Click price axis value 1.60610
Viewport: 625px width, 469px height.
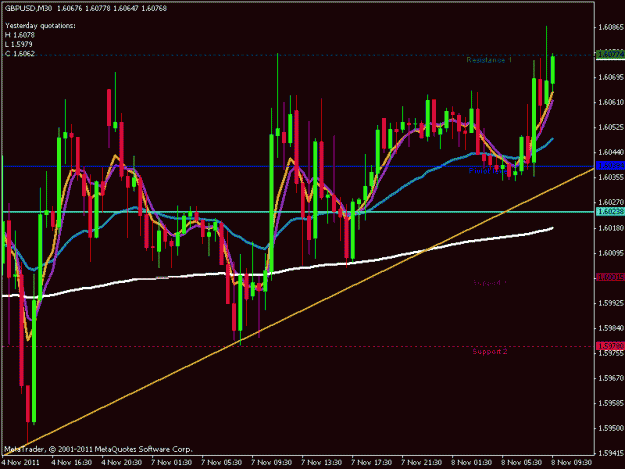611,102
